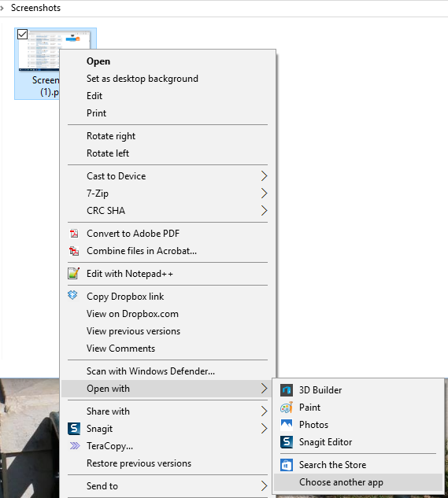The width and height of the screenshot is (448, 498).
Task: Expand the Cast to Device submenu arrow
Action: coord(264,176)
